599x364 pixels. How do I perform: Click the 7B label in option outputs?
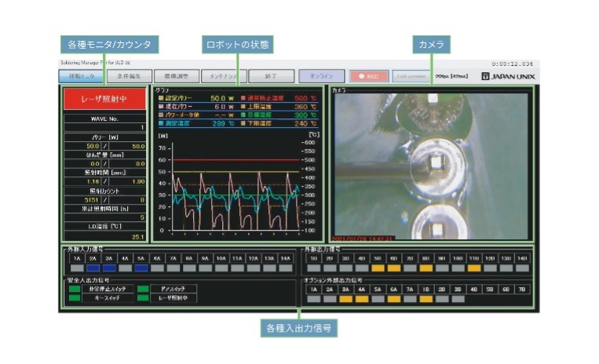[x=522, y=289]
